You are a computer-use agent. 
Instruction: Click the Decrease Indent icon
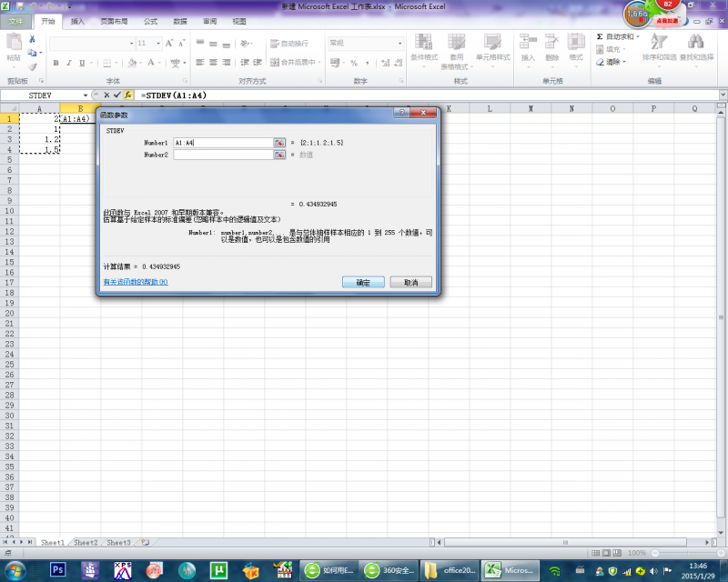coord(245,62)
